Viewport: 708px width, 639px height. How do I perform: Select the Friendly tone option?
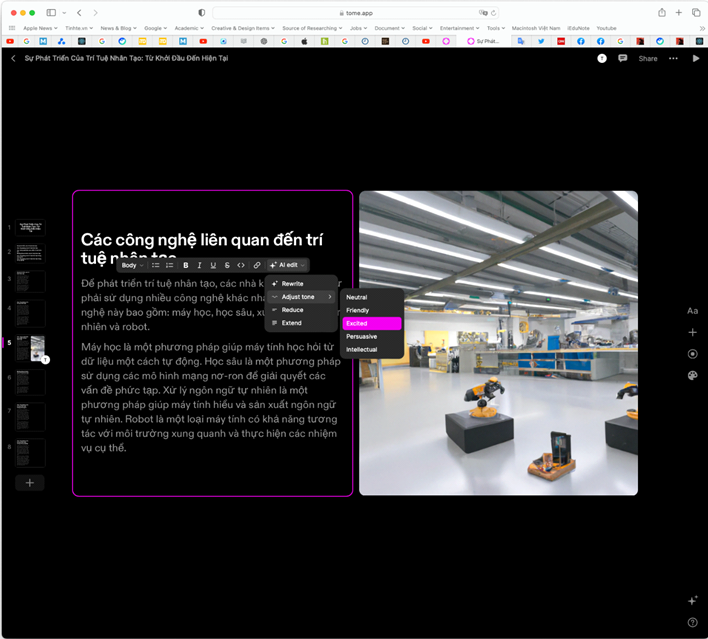[x=372, y=310]
